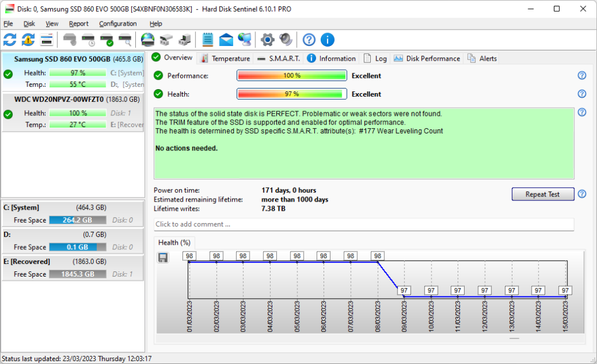Click the help icon next to Repeat Test

pos(582,194)
